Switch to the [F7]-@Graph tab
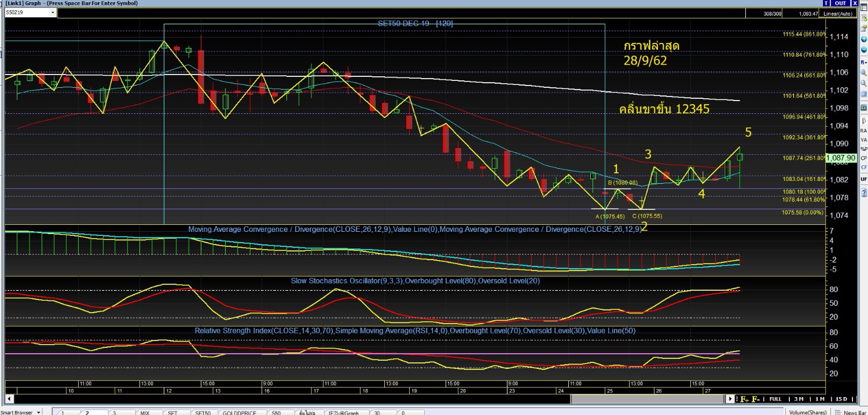Image resolution: width=868 pixels, height=415 pixels. (x=346, y=412)
